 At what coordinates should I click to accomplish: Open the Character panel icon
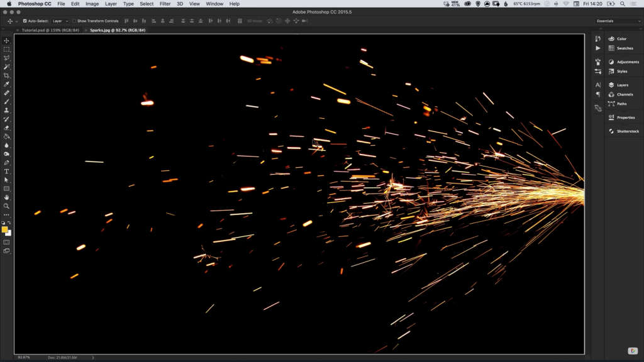point(598,85)
